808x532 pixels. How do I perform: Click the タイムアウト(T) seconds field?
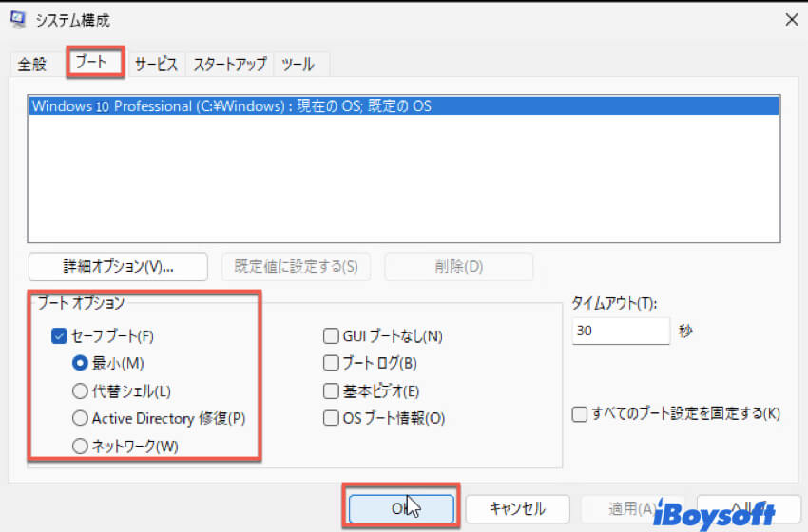coord(621,331)
